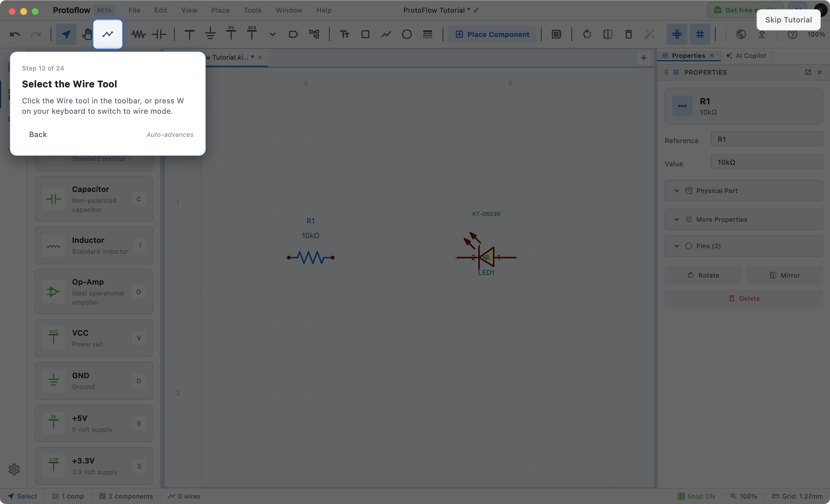The height and width of the screenshot is (504, 830).
Task: Select Op-Amp from component list
Action: pyautogui.click(x=94, y=291)
